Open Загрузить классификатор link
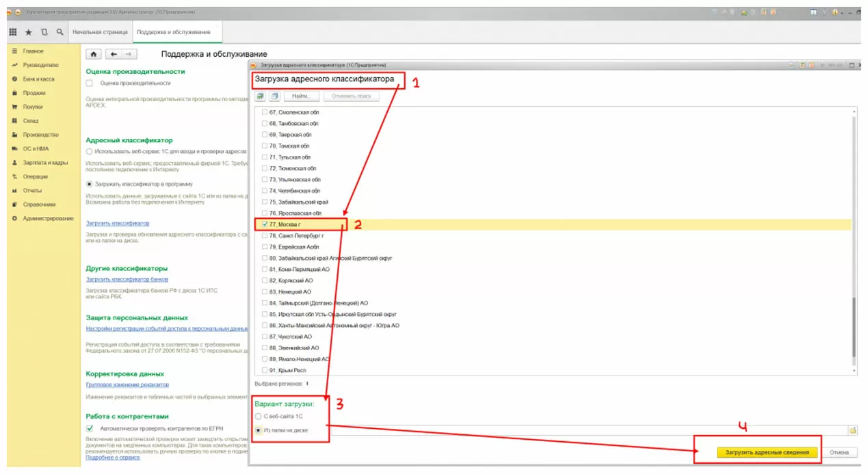 point(118,223)
